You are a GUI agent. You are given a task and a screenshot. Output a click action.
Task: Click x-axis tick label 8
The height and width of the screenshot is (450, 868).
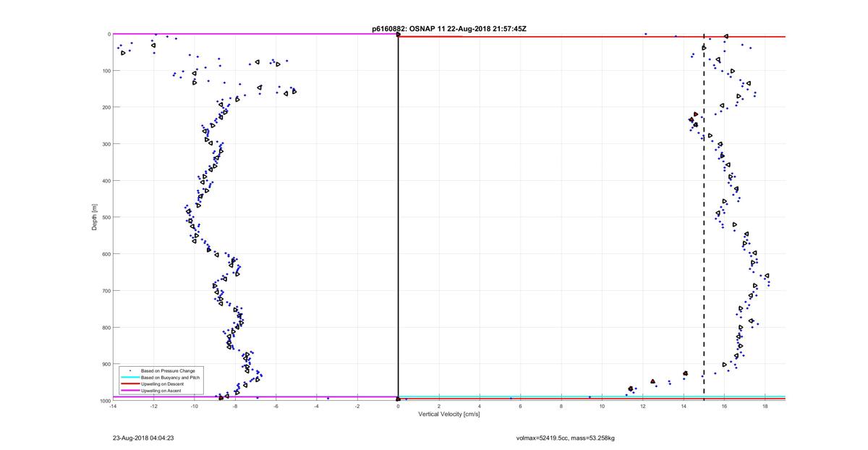(562, 407)
